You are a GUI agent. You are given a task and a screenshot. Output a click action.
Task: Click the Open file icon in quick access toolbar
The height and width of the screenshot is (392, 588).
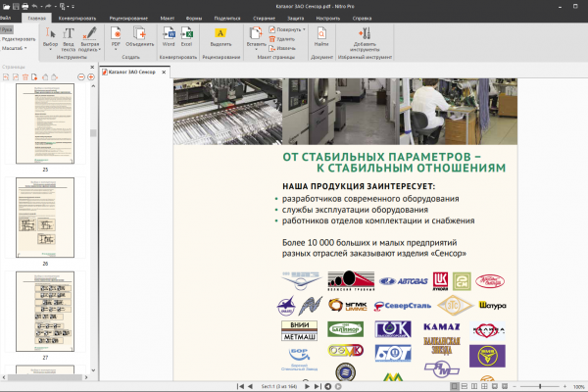[6, 7]
